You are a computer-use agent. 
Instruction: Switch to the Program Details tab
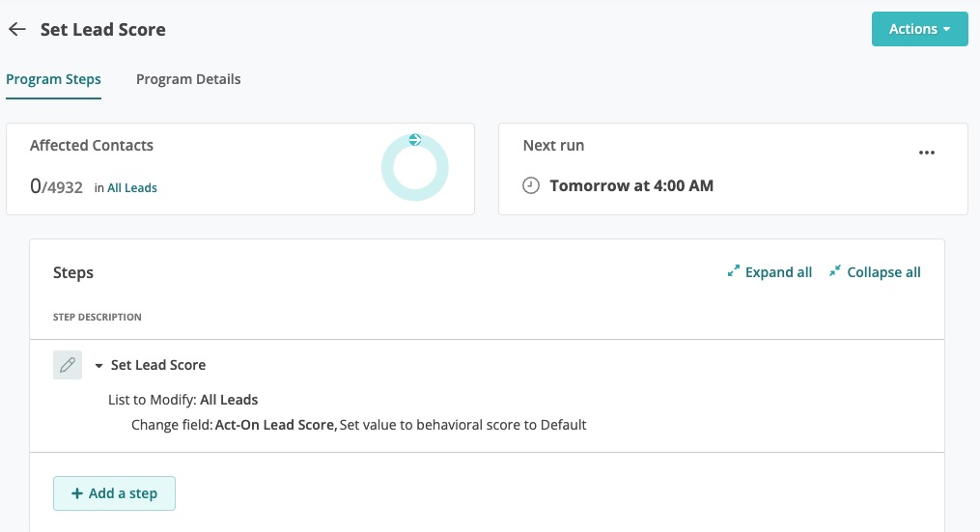tap(188, 79)
